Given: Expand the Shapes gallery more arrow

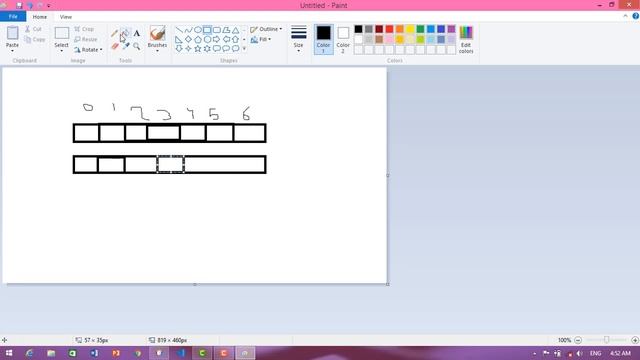Looking at the screenshot, I should click(x=244, y=49).
